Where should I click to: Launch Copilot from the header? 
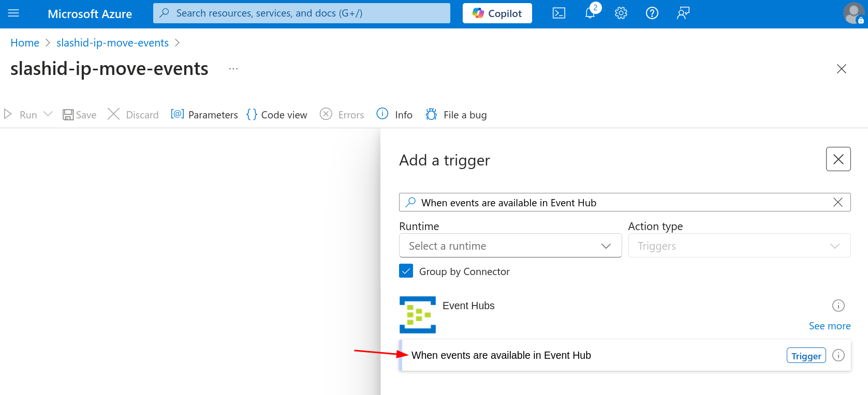pyautogui.click(x=497, y=13)
